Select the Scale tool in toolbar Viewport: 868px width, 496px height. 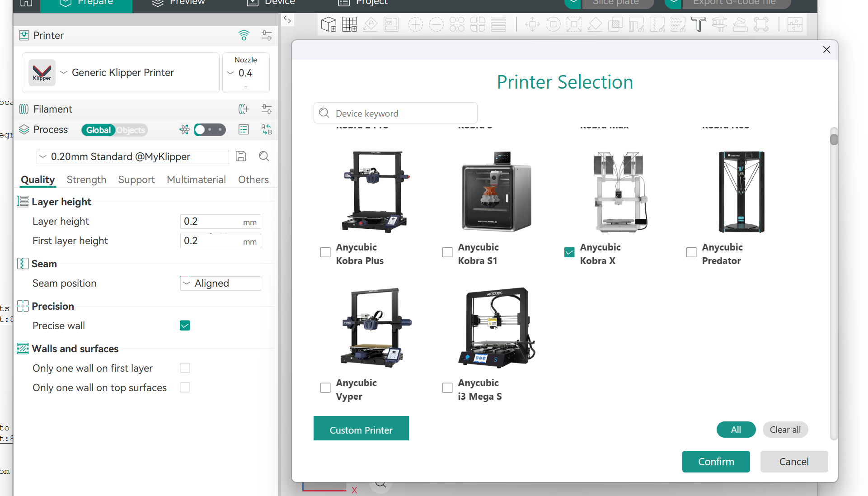[574, 24]
